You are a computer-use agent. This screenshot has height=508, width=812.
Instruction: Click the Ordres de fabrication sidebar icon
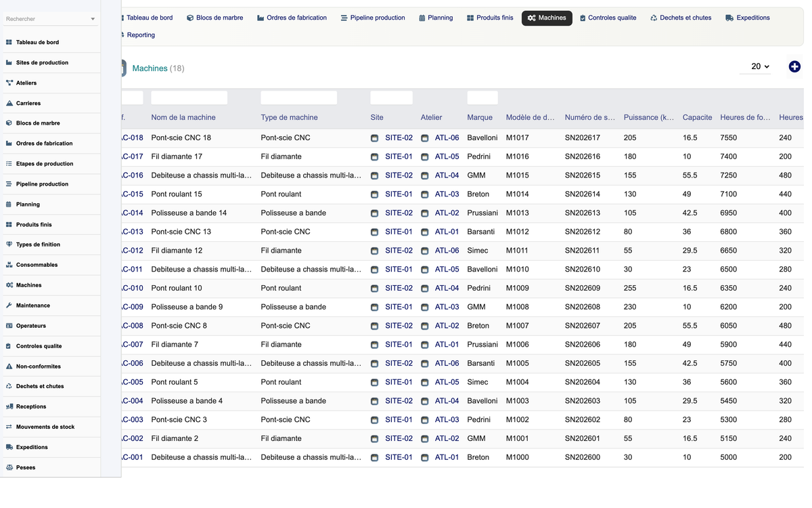[x=9, y=144]
